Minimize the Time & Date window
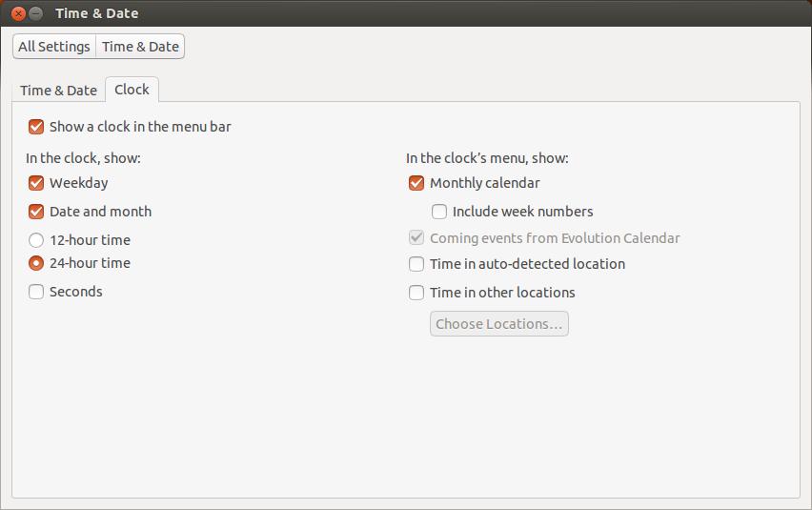 pyautogui.click(x=35, y=13)
